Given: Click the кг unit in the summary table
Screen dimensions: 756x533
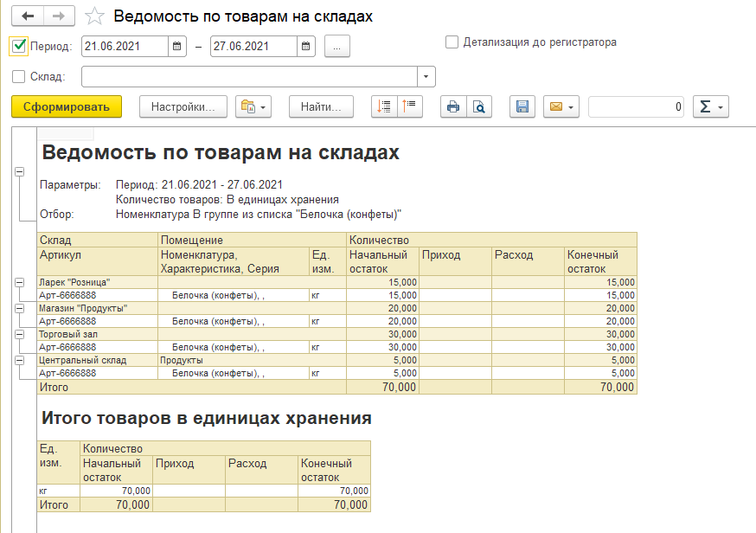Looking at the screenshot, I should point(58,491).
